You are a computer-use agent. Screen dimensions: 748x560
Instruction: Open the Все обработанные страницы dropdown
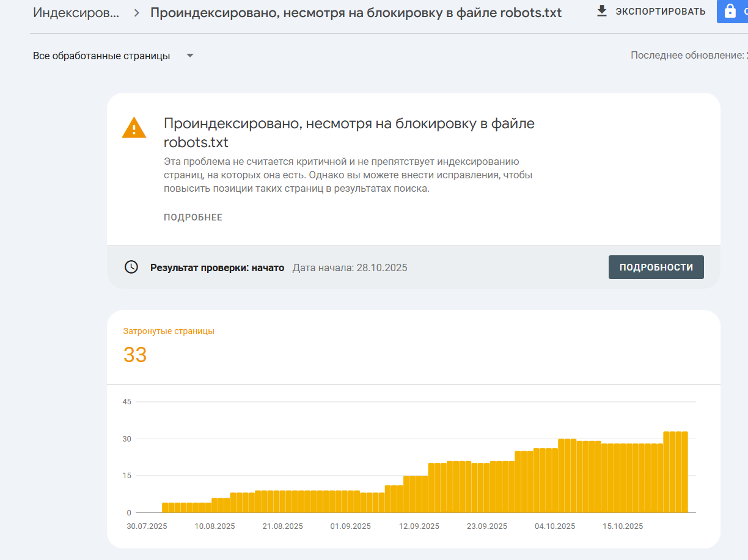[114, 56]
